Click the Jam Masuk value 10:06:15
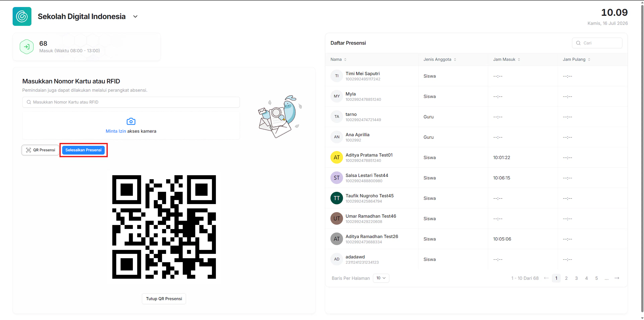 coord(501,178)
